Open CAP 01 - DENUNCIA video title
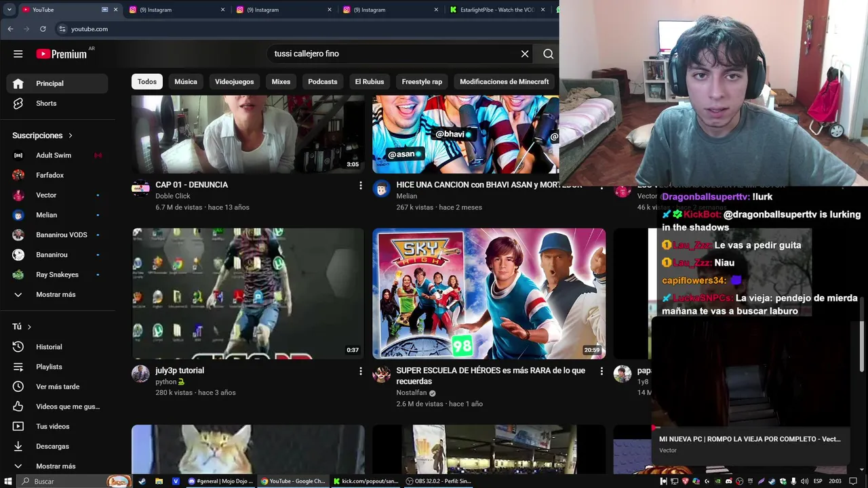868x488 pixels. [x=192, y=184]
